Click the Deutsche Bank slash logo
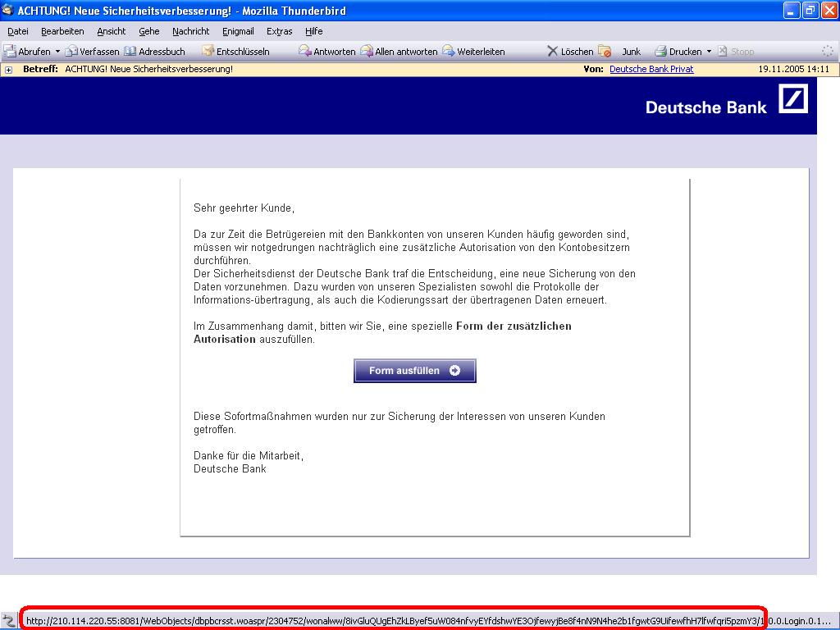 point(793,98)
